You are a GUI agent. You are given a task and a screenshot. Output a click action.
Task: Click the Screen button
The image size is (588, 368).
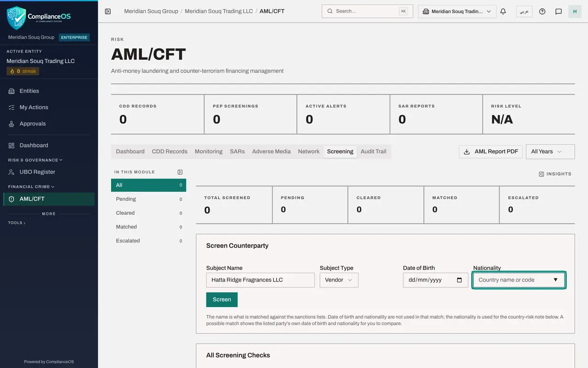tap(222, 299)
